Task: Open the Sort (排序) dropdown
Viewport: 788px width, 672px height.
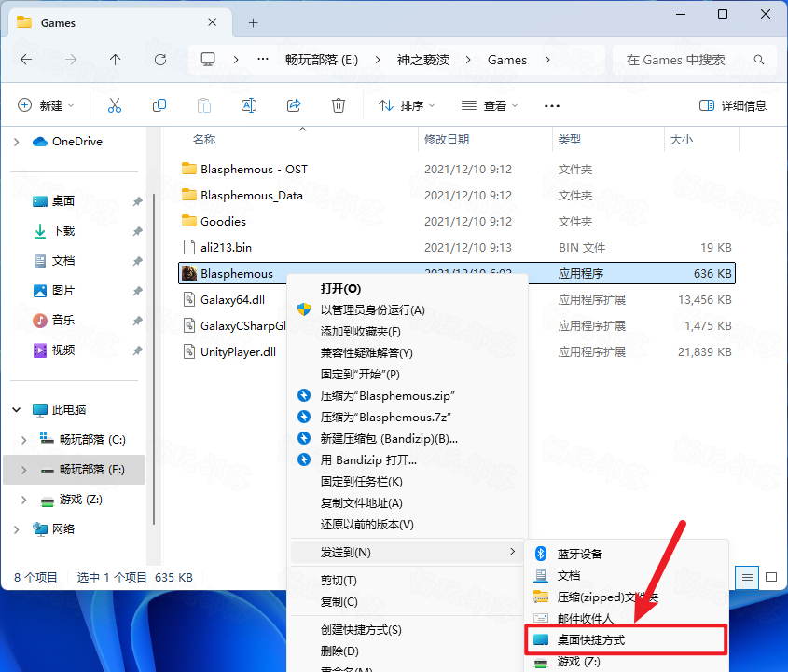Action: [408, 106]
